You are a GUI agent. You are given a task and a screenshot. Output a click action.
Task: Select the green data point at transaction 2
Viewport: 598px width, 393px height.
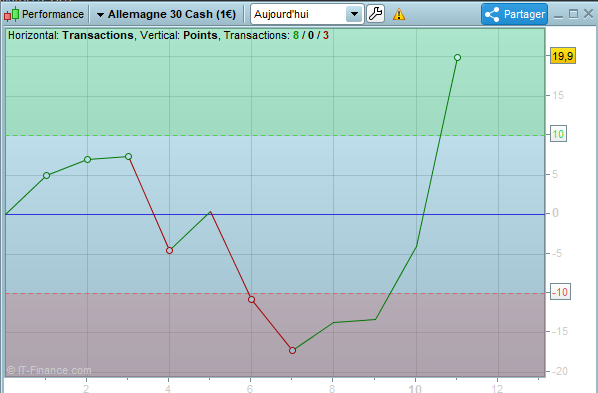pyautogui.click(x=87, y=159)
